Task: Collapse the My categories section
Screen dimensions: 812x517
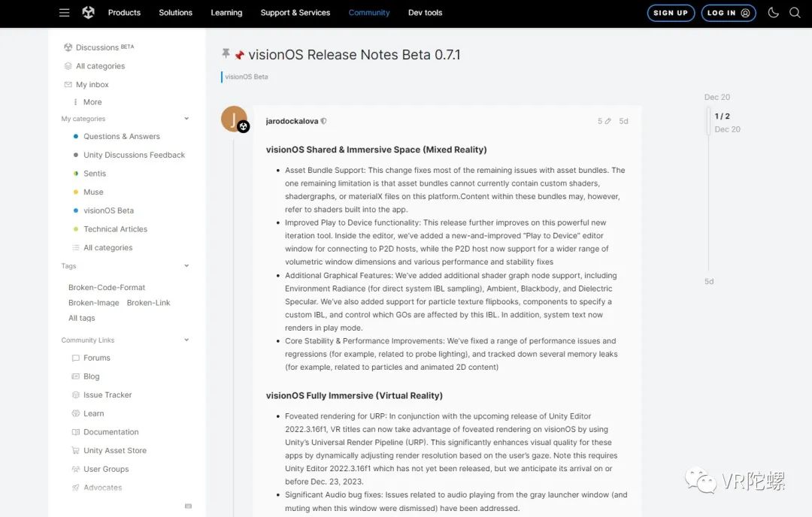Action: [186, 119]
